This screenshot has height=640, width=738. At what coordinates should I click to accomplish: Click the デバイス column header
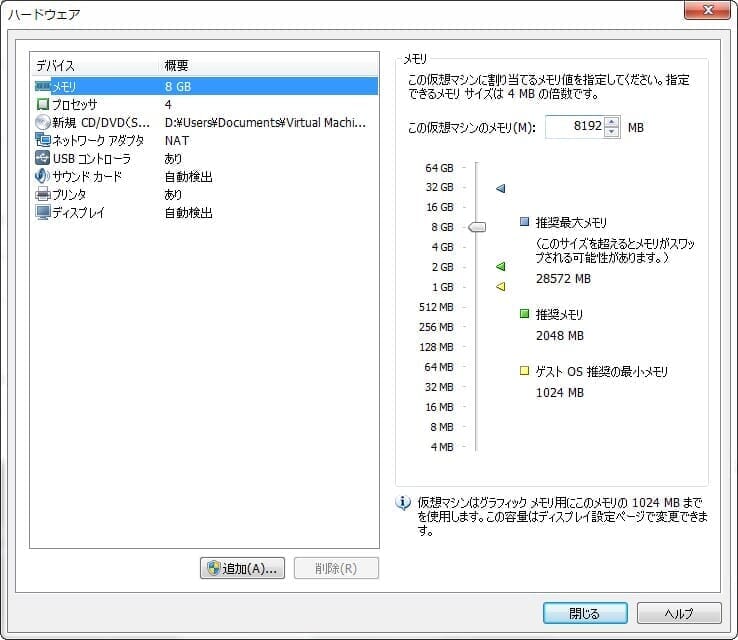pos(56,65)
